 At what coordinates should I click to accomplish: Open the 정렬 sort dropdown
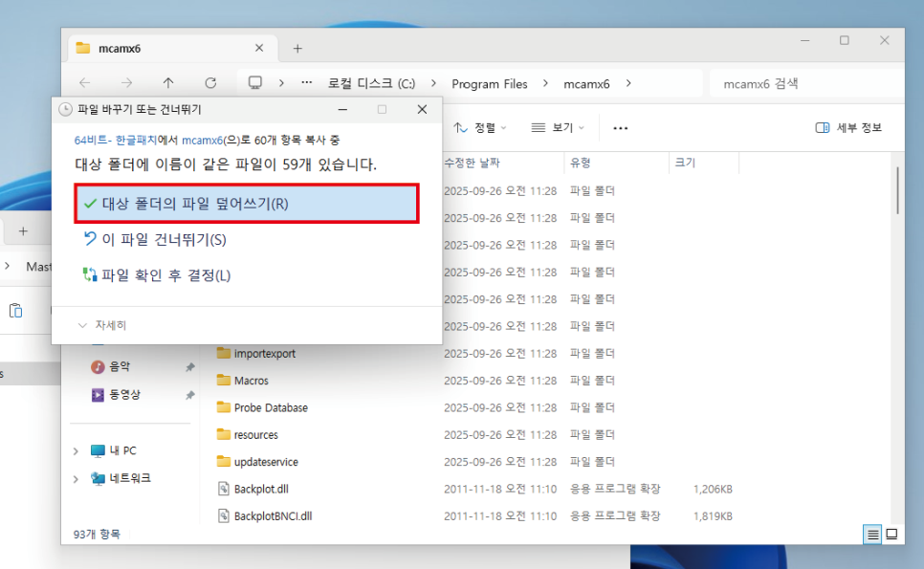click(479, 128)
